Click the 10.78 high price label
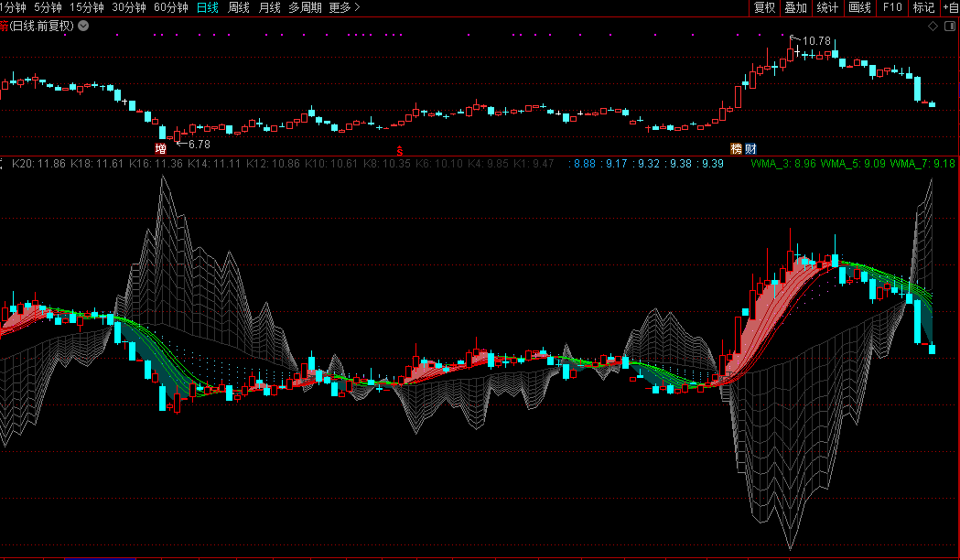 pyautogui.click(x=816, y=41)
